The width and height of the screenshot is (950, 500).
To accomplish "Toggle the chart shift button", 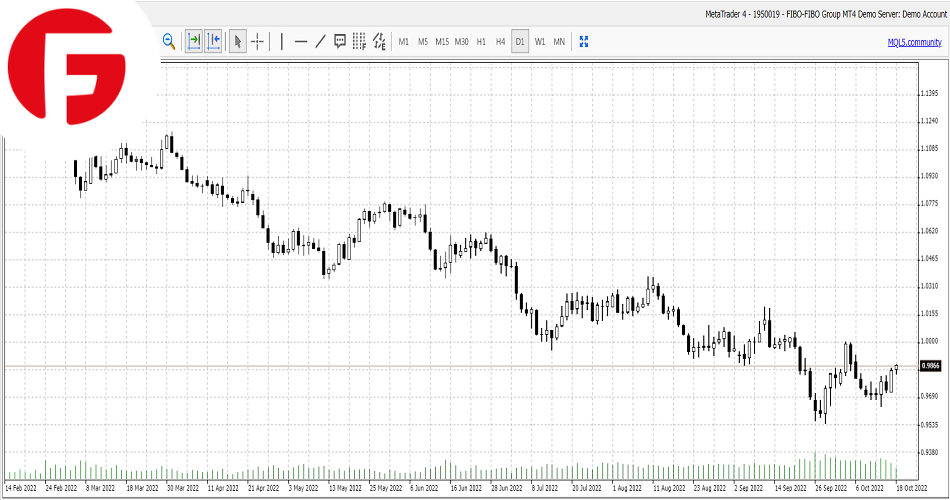I will coord(213,41).
